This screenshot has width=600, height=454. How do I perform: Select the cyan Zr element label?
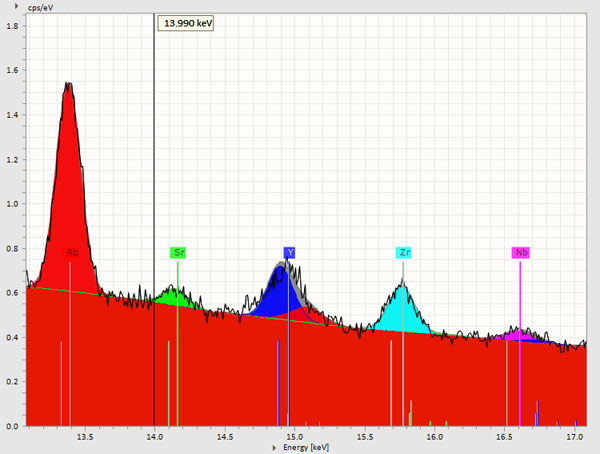(403, 253)
